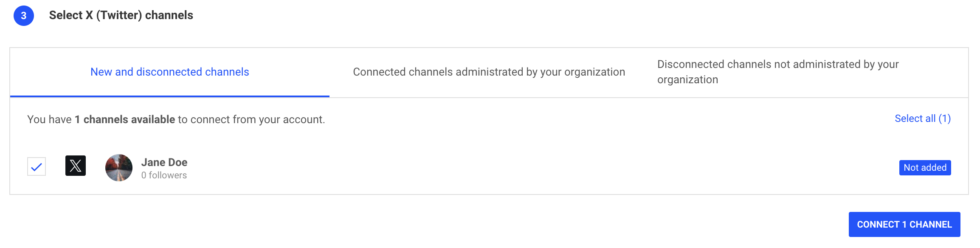Viewport: 980px width, 248px height.
Task: Click the word Twitter in the heading
Action: pos(119,15)
